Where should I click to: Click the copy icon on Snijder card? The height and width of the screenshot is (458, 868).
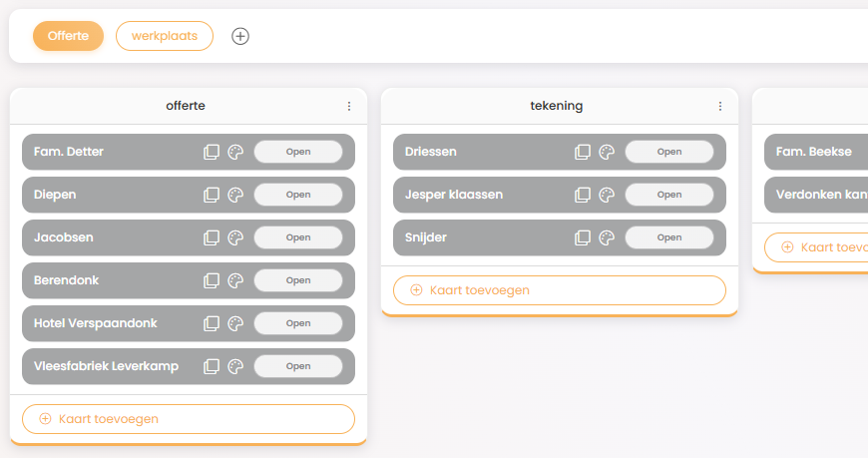[x=583, y=238]
